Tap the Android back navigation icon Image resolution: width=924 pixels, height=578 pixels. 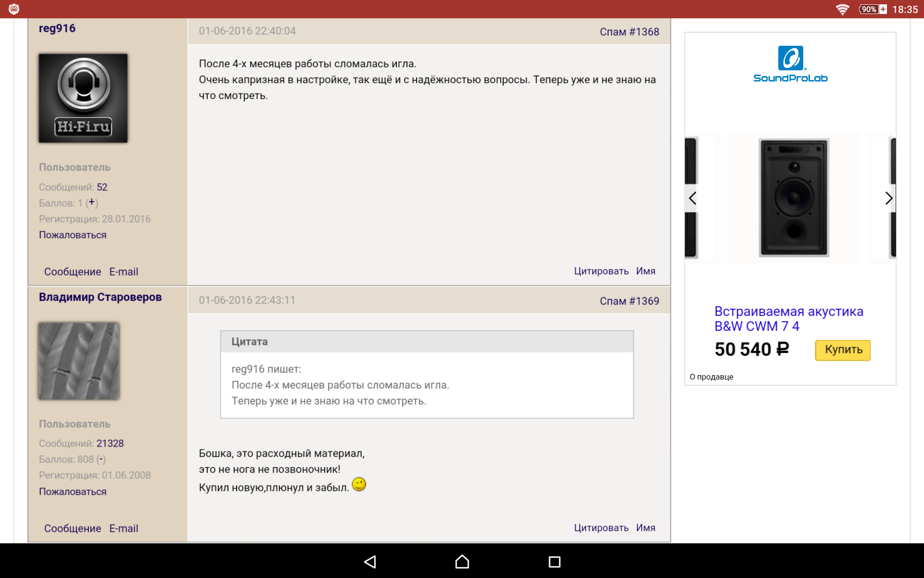(370, 562)
